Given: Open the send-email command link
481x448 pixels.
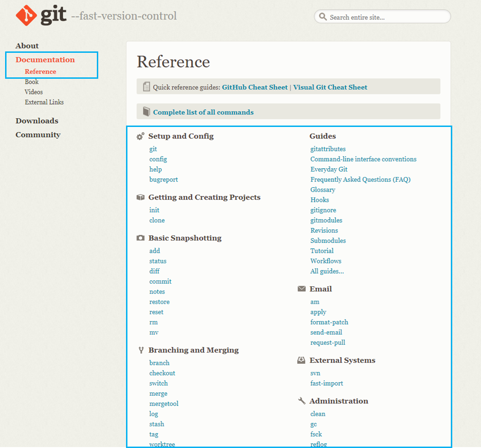Looking at the screenshot, I should pyautogui.click(x=326, y=332).
